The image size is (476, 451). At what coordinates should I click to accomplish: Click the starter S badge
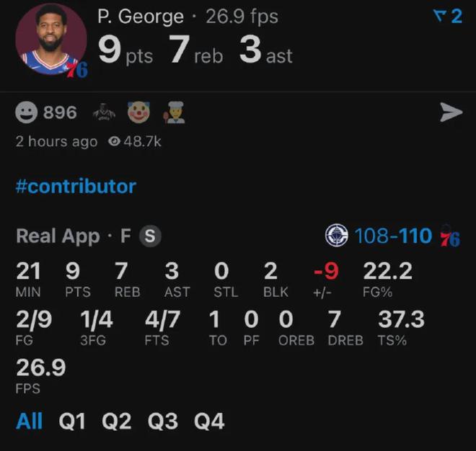pyautogui.click(x=150, y=236)
